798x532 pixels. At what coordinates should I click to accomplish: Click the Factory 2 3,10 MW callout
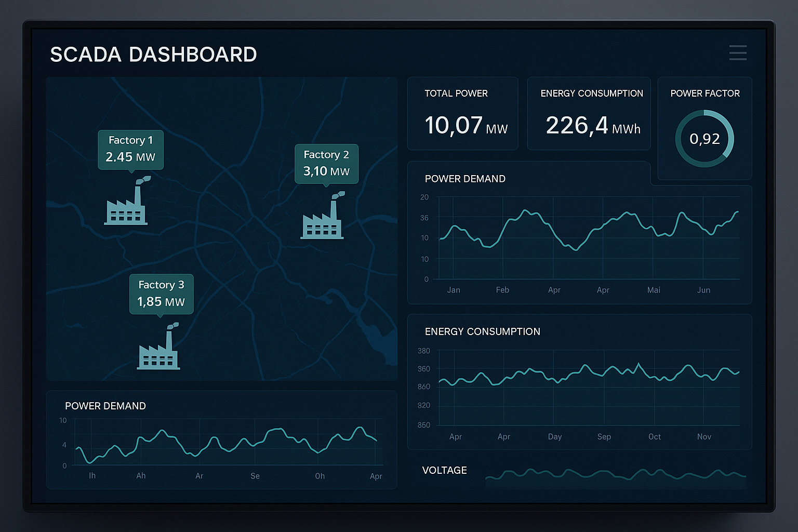327,164
